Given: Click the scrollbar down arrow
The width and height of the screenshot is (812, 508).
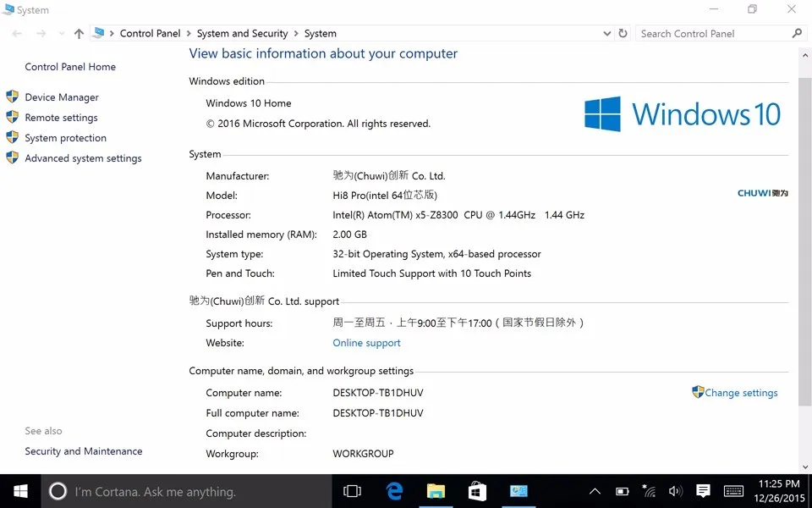Looking at the screenshot, I should 804,467.
